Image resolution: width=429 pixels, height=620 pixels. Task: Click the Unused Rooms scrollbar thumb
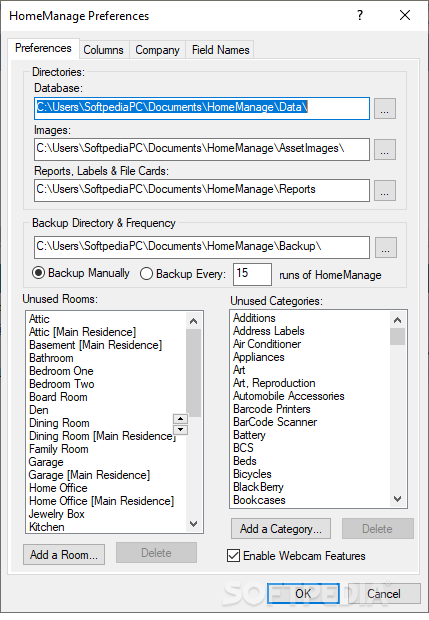[x=193, y=373]
